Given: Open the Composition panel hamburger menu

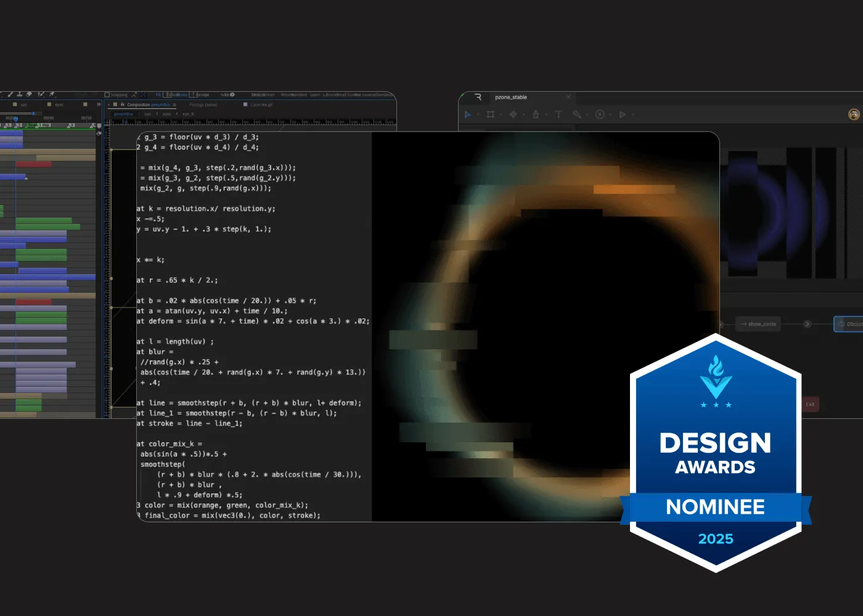Looking at the screenshot, I should (x=174, y=105).
